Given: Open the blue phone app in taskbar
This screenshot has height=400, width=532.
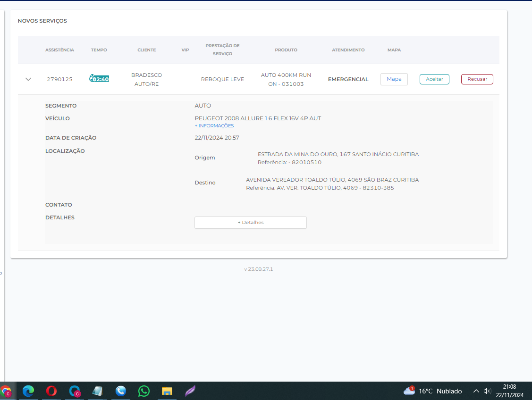Looking at the screenshot, I should [121, 391].
